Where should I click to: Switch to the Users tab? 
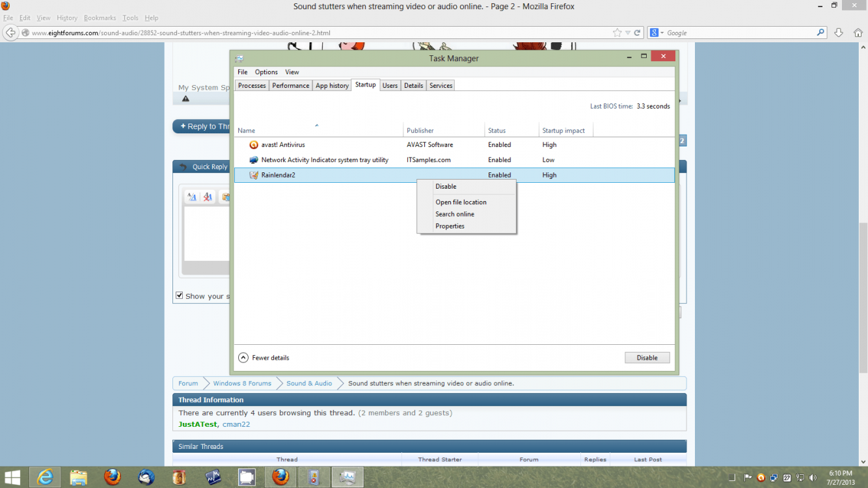click(390, 86)
